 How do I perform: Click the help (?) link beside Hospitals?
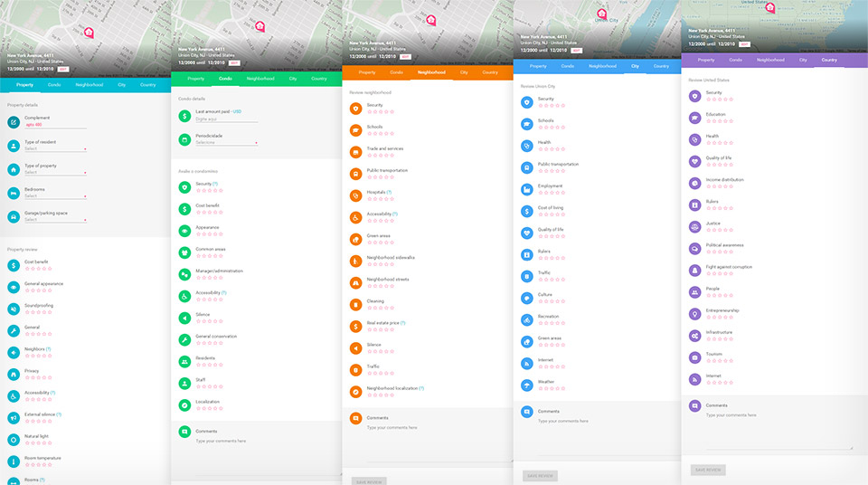coord(389,193)
